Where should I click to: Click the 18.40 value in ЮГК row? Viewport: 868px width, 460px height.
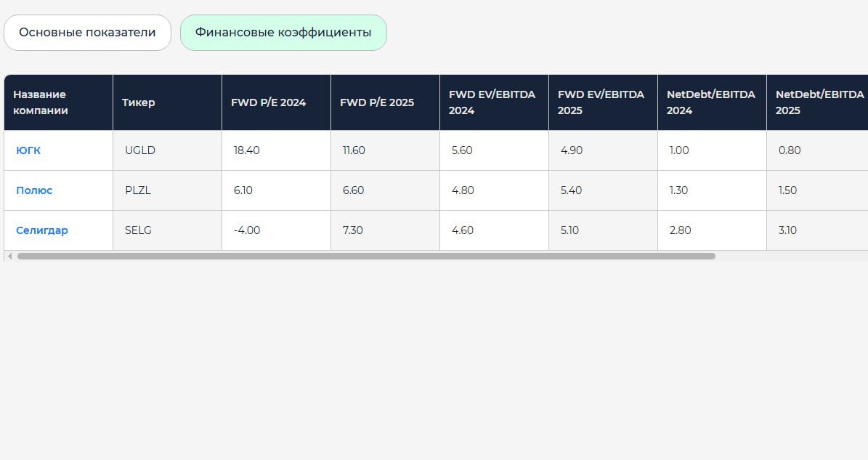pyautogui.click(x=246, y=150)
